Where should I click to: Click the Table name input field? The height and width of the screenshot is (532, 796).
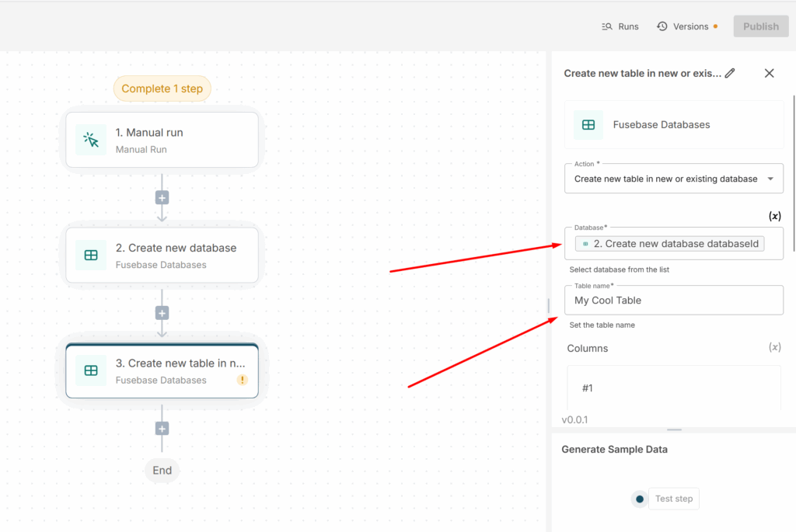click(x=673, y=301)
